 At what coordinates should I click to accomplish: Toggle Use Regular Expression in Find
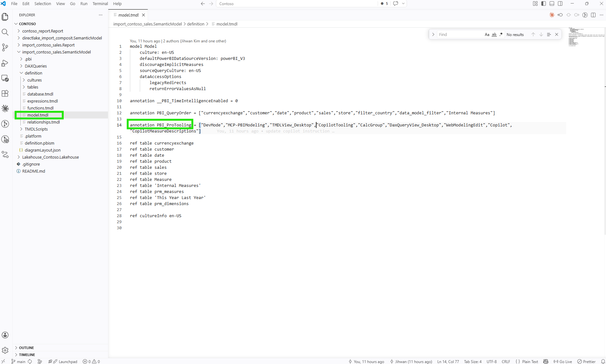[501, 34]
